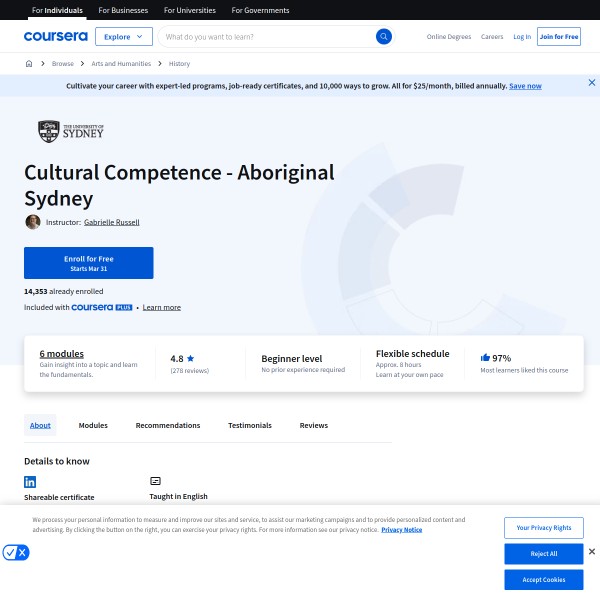Click Accept Cookies button
Viewport: 600px width, 600px height.
(x=543, y=579)
